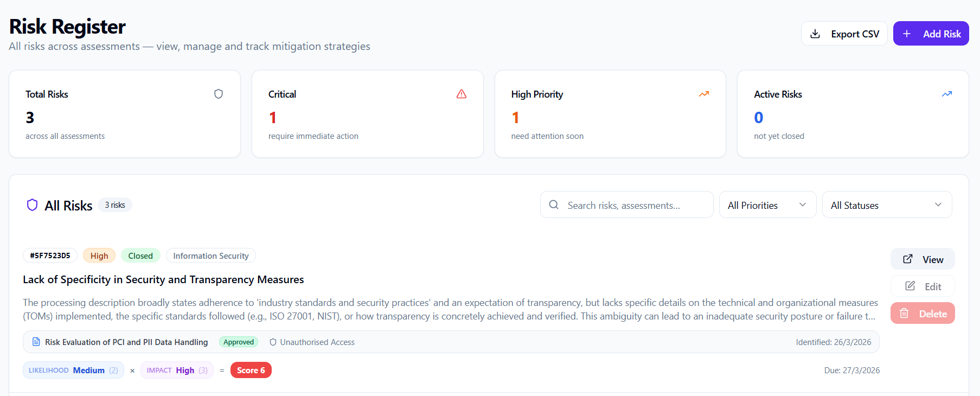Delete the risk #5F7523D5
Viewport: 980px width, 396px height.
(922, 314)
